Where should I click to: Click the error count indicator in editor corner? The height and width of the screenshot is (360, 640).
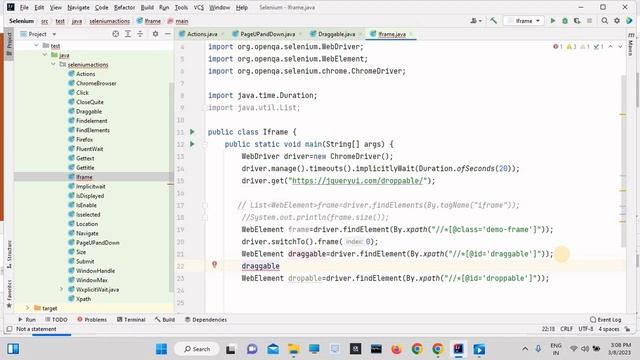558,47
